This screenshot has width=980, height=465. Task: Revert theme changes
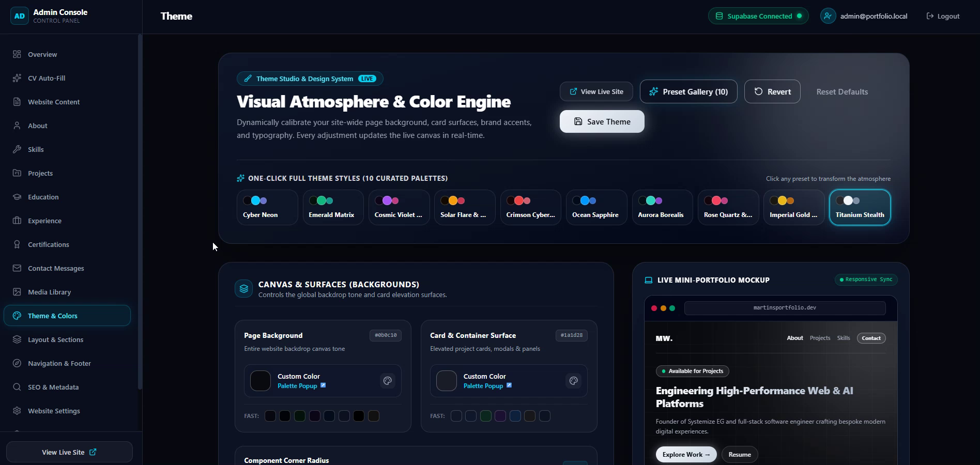772,91
